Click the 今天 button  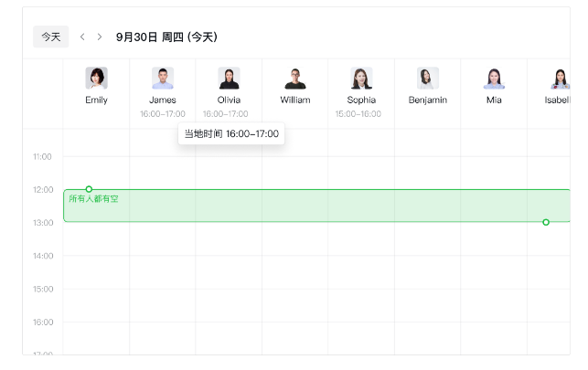50,37
